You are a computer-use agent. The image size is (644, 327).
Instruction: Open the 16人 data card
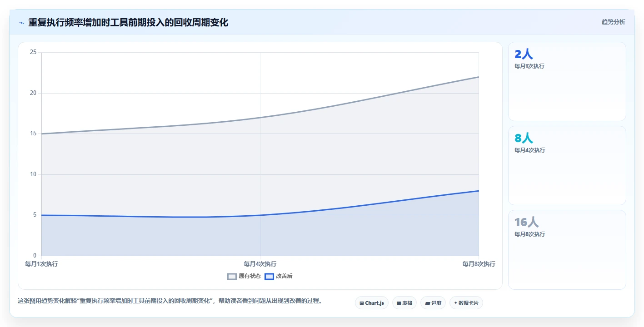tap(567, 250)
